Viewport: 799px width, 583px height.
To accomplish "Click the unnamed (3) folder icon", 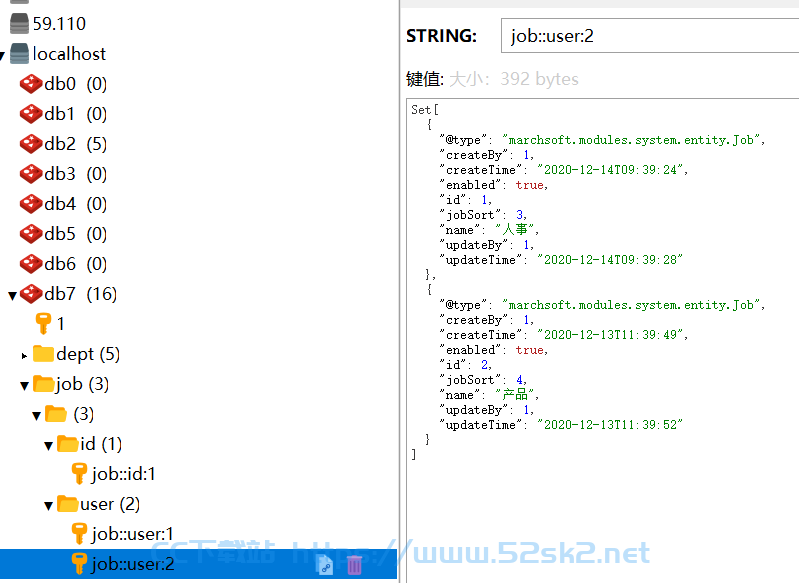I will [x=56, y=414].
